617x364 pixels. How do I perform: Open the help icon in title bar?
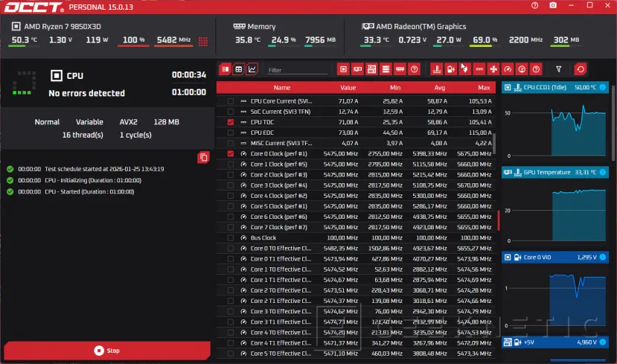coord(535,6)
